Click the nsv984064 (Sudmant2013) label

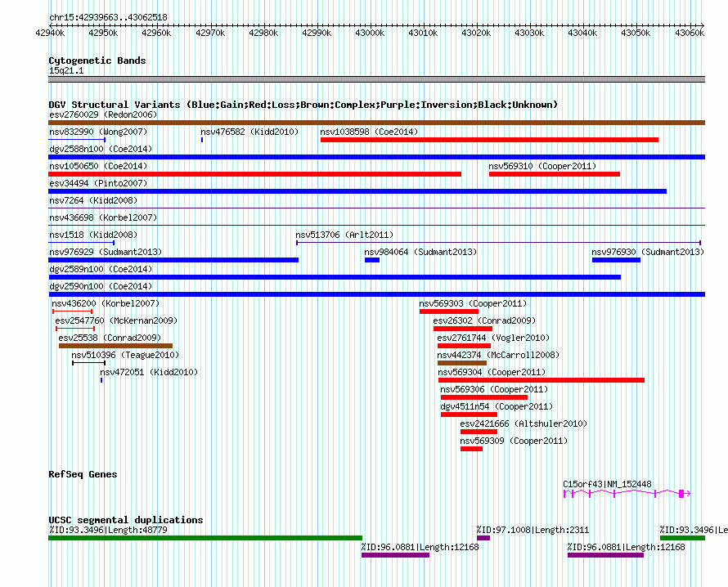point(420,252)
